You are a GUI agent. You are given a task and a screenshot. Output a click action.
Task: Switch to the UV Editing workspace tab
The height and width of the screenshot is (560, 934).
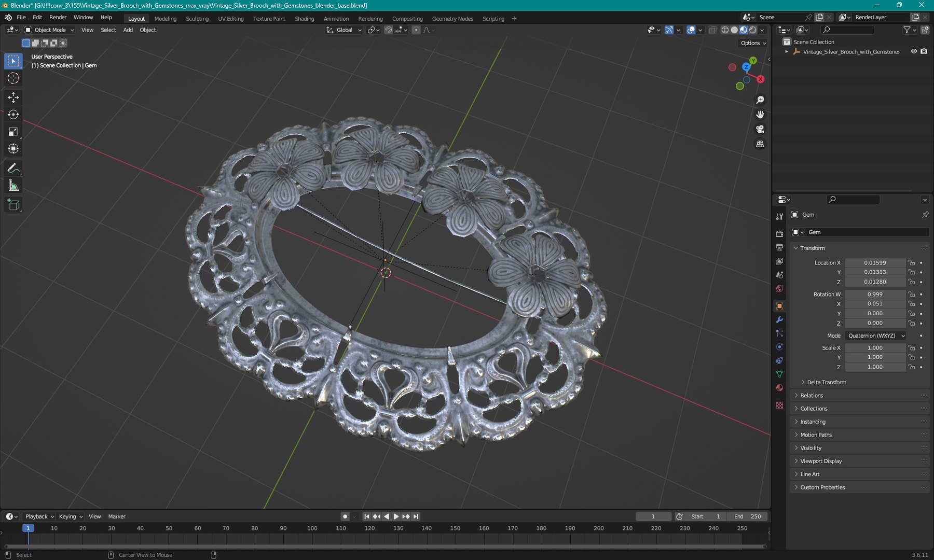(x=230, y=19)
